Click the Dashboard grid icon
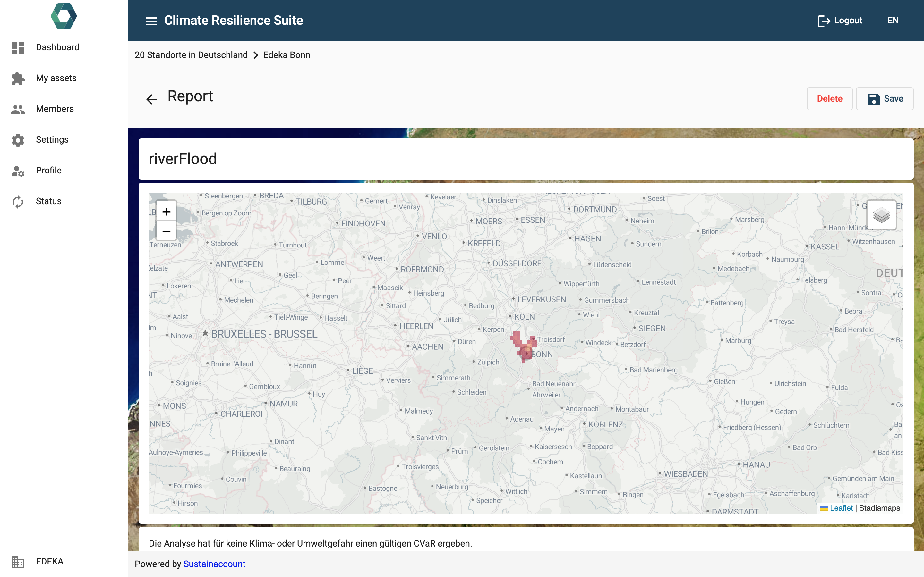This screenshot has height=577, width=924. click(x=18, y=48)
